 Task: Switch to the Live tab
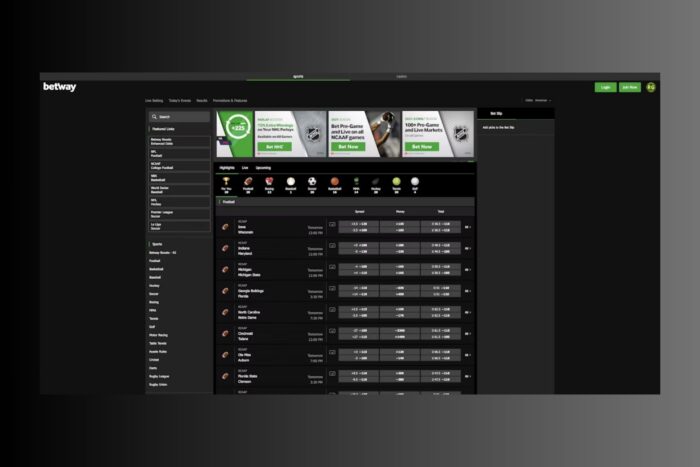[x=245, y=168]
